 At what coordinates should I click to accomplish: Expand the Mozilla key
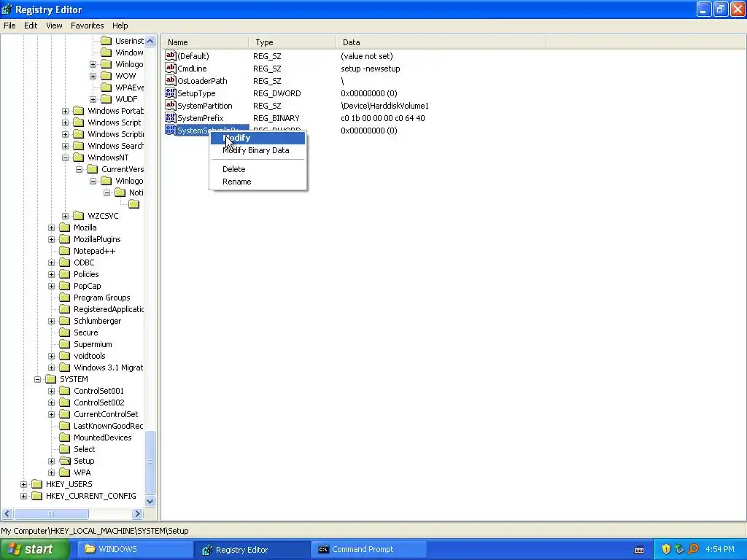tap(52, 227)
